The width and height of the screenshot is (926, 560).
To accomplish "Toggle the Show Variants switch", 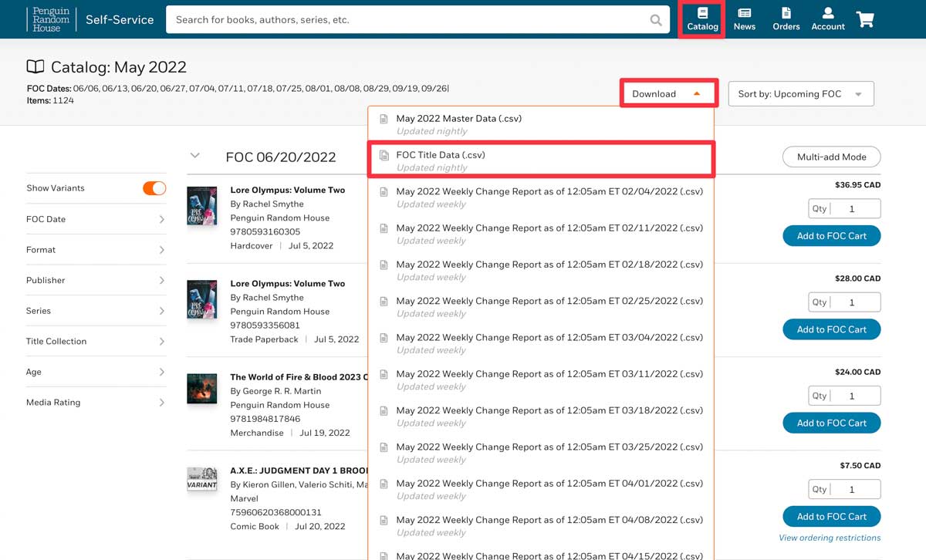I will click(x=154, y=188).
